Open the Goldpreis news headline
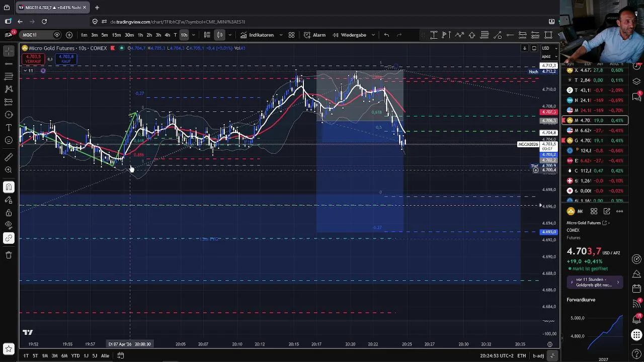Screen dimensions: 644x362 coord(595,282)
